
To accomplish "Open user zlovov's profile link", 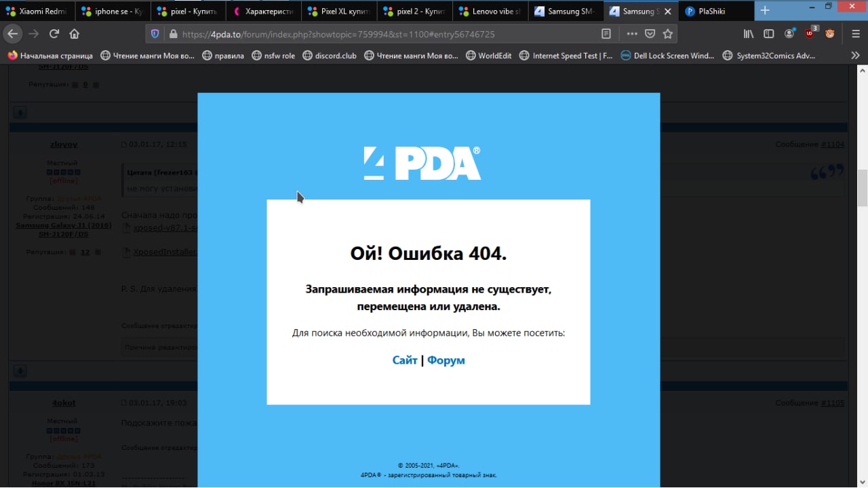I will pyautogui.click(x=64, y=145).
